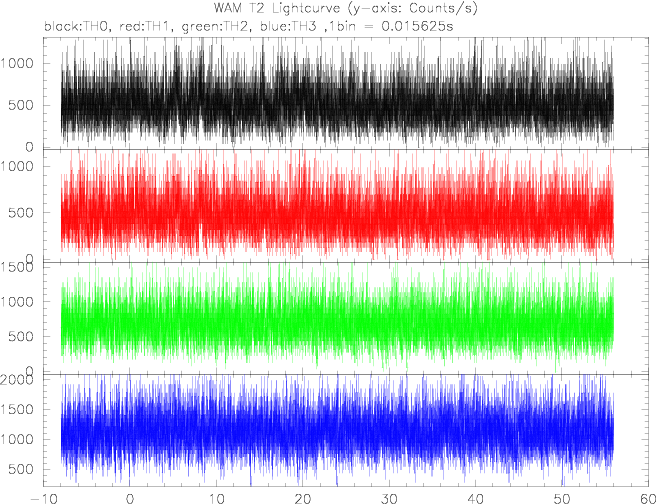Click the x-axis tick label "20"

click(x=303, y=499)
